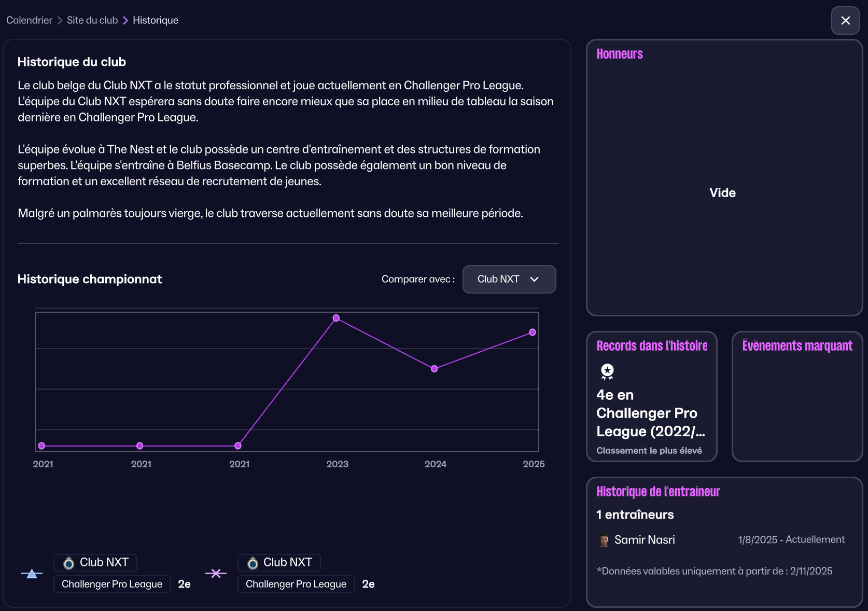Open the 4e en Challenger Pro League record
Viewport: 868px width, 611px height.
(650, 413)
